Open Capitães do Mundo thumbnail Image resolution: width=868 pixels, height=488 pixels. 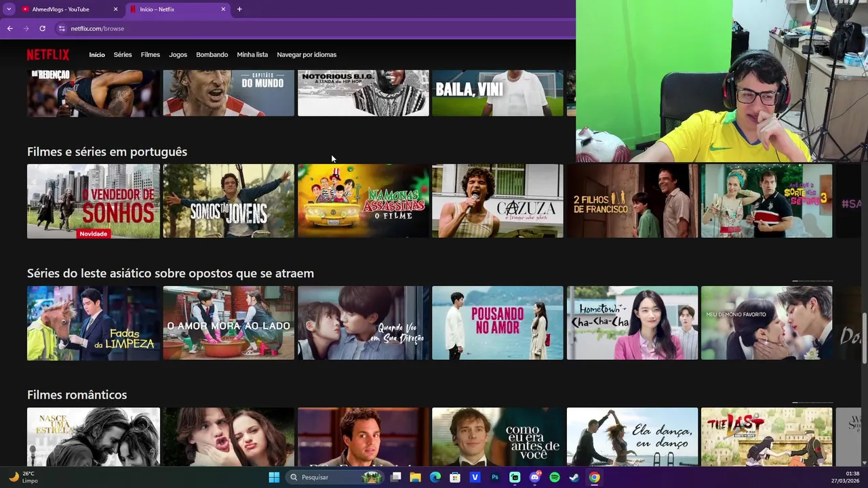pos(229,93)
